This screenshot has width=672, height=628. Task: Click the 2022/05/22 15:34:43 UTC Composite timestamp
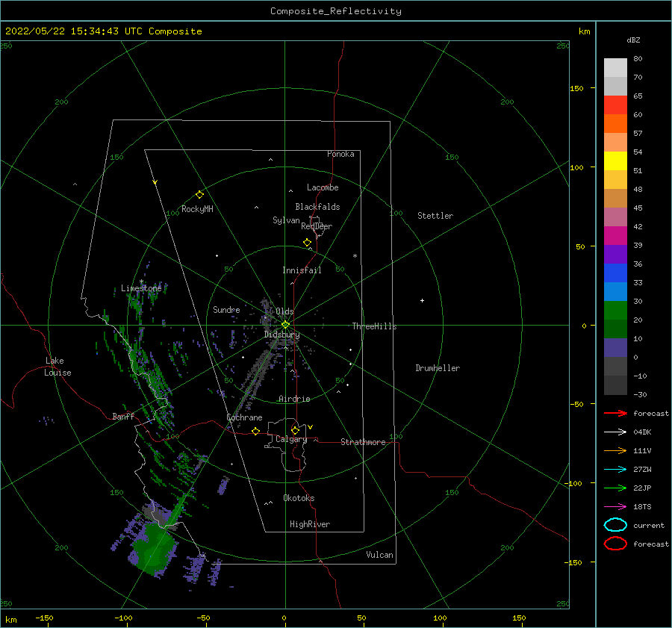[104, 31]
